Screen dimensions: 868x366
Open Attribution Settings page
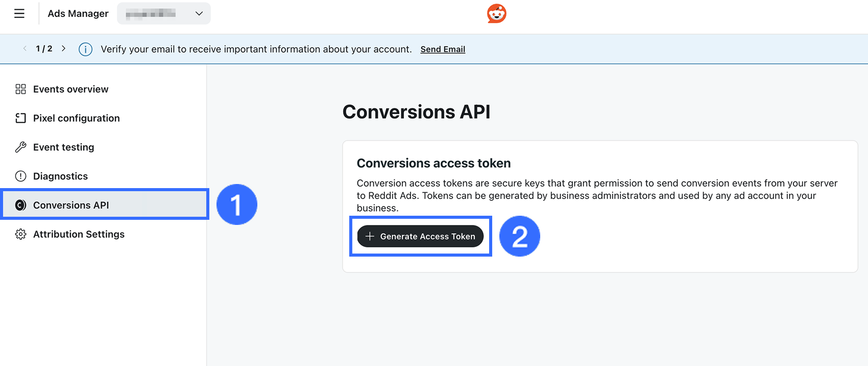click(x=79, y=234)
